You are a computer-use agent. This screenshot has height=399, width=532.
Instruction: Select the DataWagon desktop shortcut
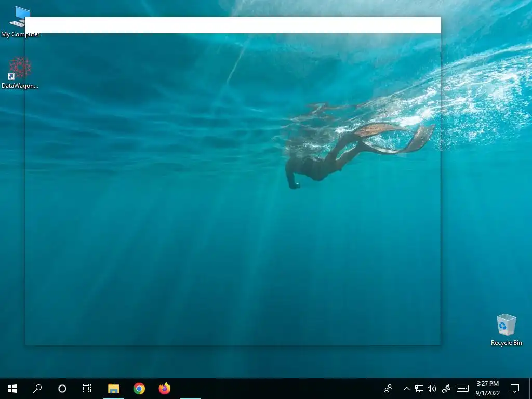pos(20,73)
